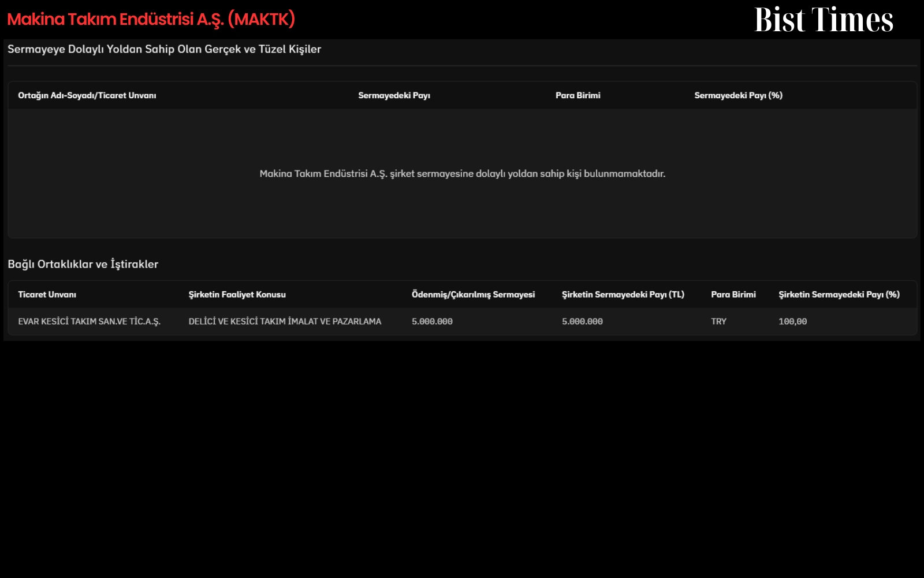Screen dimensions: 924x578
Task: Click the top table's 'Sermayedeki Payı' column header
Action: click(x=394, y=95)
